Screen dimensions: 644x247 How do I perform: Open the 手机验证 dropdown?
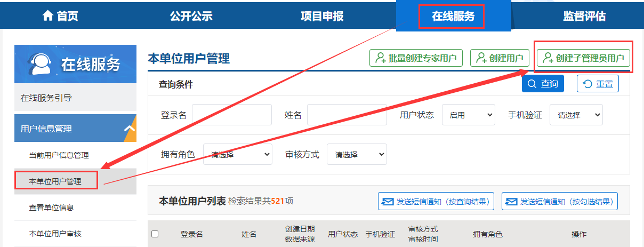click(x=576, y=115)
